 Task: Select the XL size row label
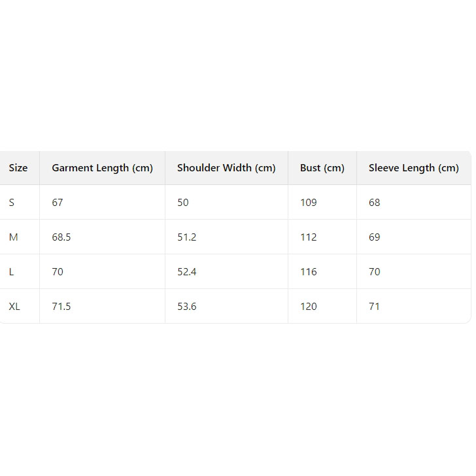[x=14, y=307]
